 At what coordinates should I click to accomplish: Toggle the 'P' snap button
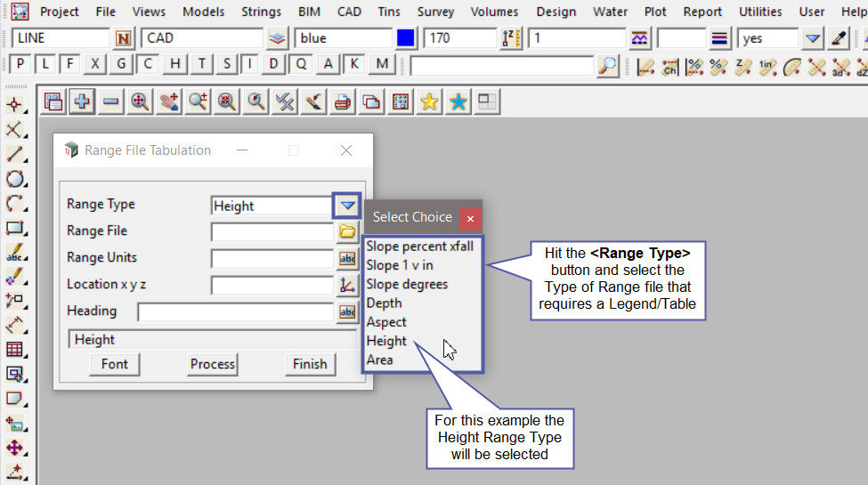[x=20, y=64]
